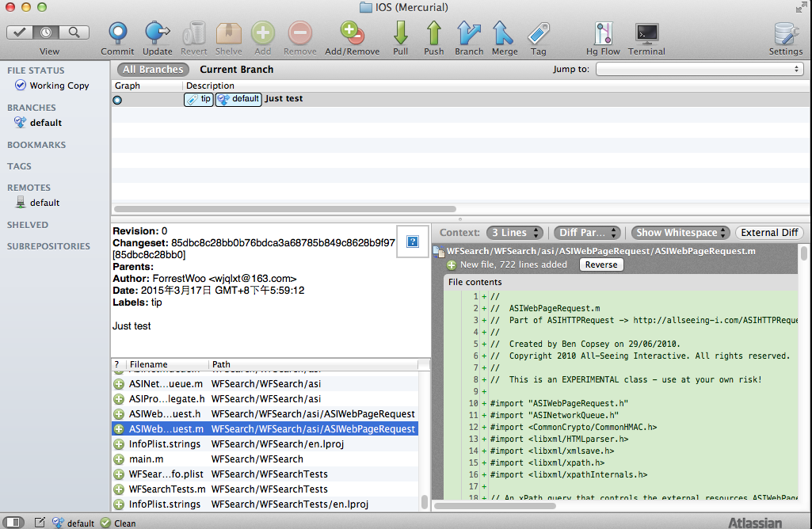Sort by the Filename column header
The height and width of the screenshot is (529, 812).
pyautogui.click(x=166, y=364)
